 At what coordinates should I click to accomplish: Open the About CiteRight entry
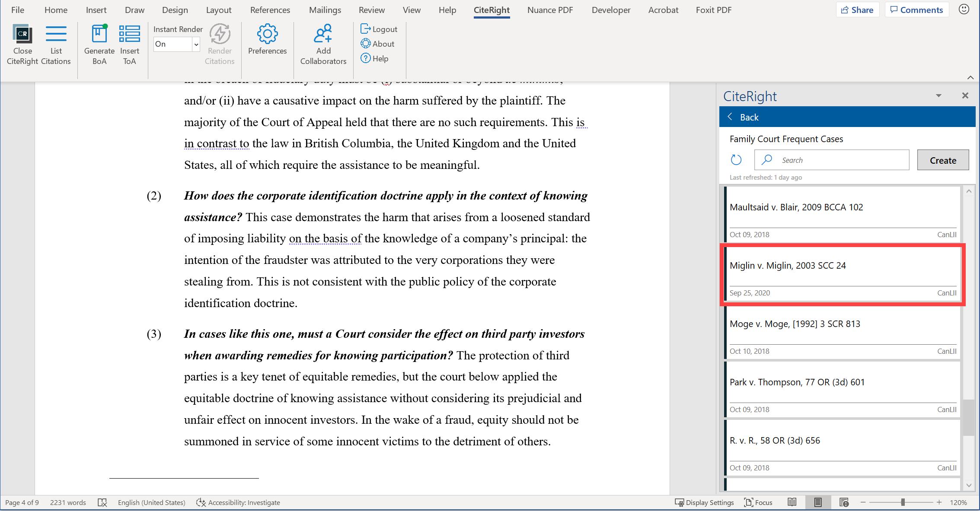(377, 44)
